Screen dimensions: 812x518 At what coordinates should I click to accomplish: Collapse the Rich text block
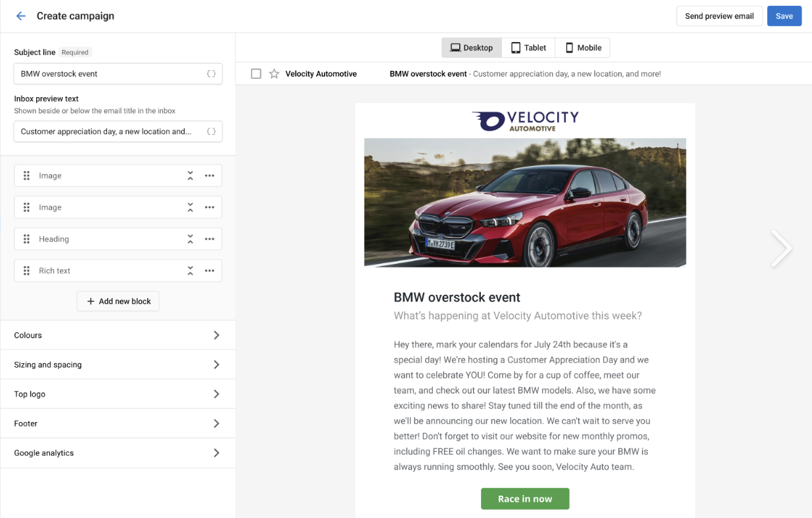[x=190, y=270]
